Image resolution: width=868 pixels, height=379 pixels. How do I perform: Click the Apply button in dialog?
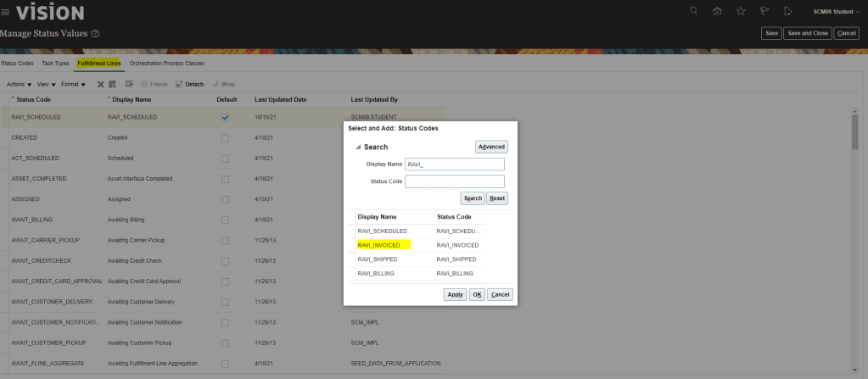coord(455,294)
